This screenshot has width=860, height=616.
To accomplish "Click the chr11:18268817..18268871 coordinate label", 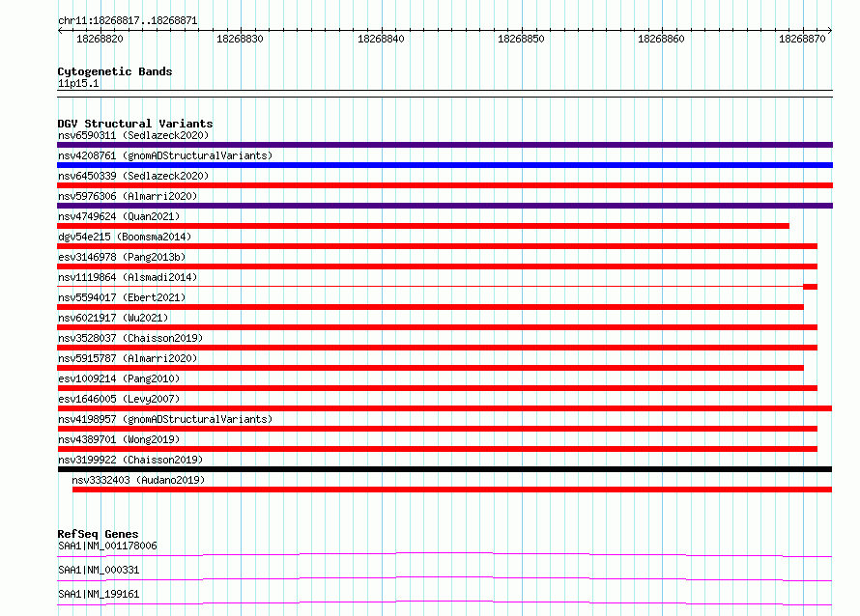I will (128, 20).
